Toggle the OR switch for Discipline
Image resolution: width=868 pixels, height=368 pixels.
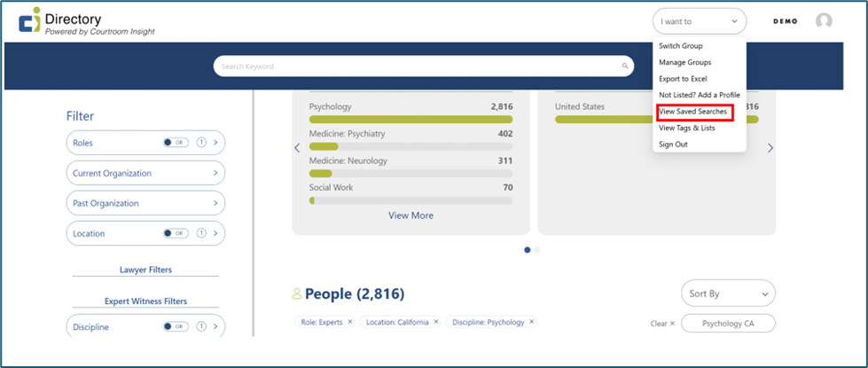(x=176, y=327)
